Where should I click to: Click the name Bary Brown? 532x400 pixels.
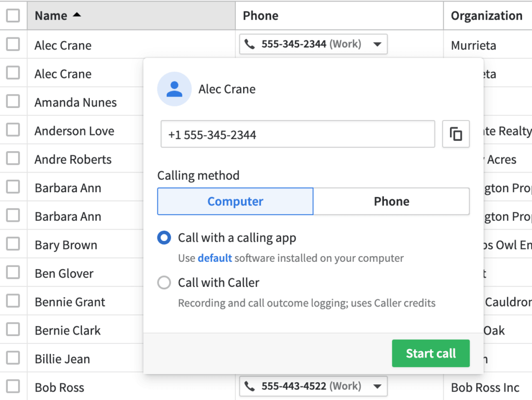click(x=66, y=245)
